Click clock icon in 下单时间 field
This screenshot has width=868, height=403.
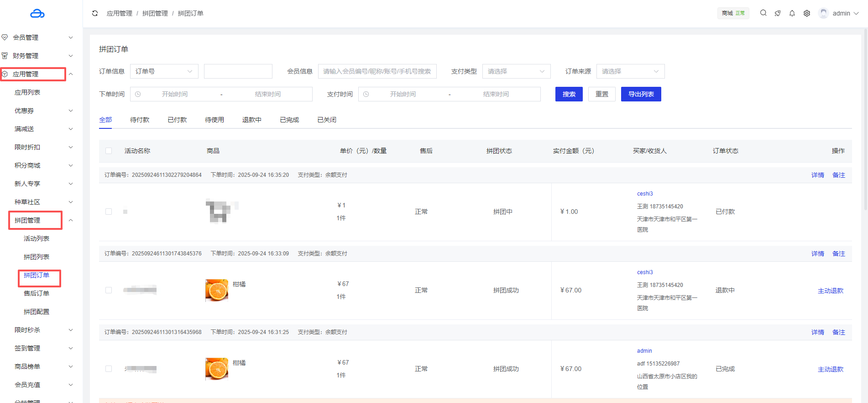(138, 94)
